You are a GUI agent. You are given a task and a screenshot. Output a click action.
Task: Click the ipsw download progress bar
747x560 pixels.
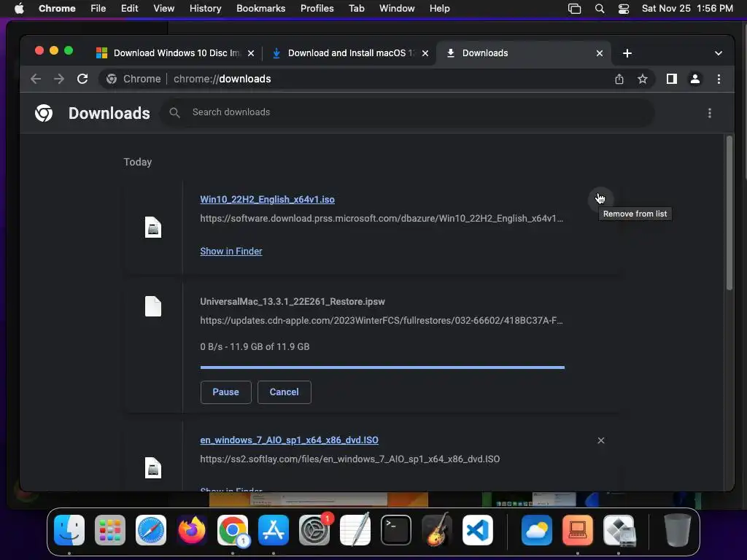382,367
